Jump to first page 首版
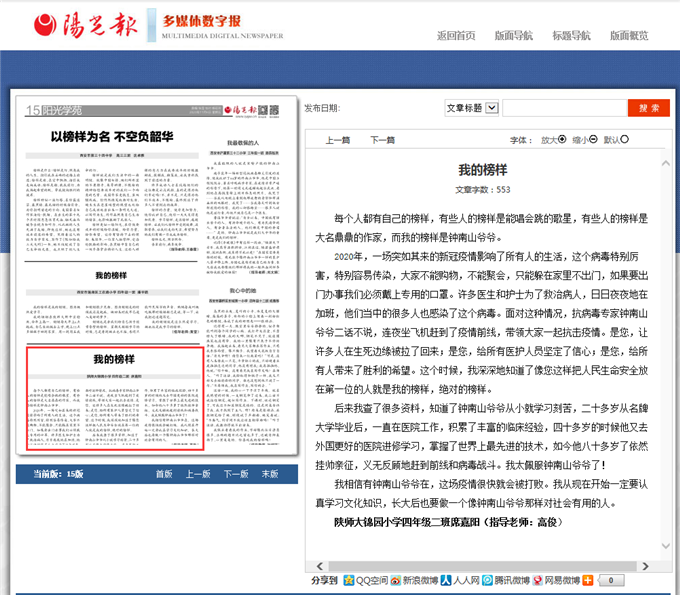Image resolution: width=680 pixels, height=595 pixels. [x=164, y=474]
